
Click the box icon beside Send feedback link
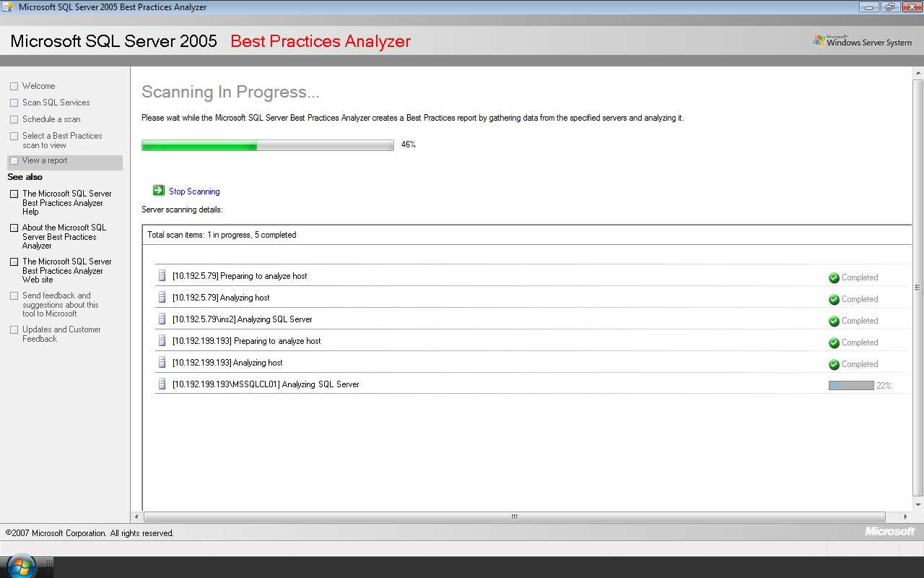pyautogui.click(x=14, y=296)
